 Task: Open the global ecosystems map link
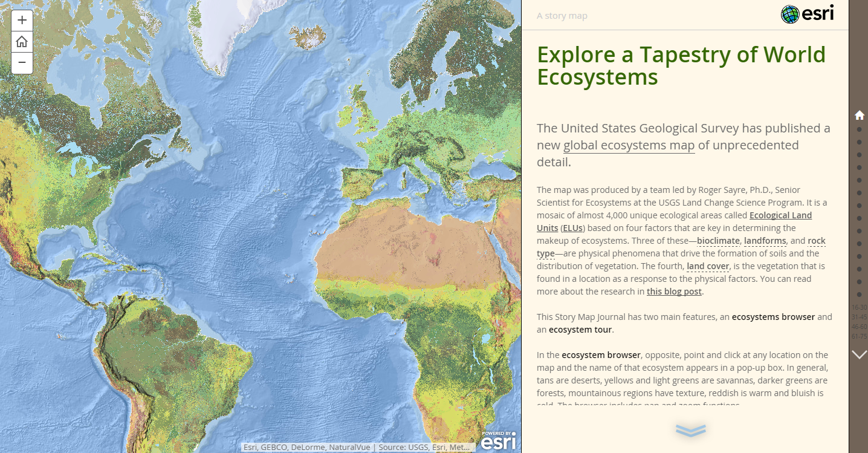[x=627, y=145]
